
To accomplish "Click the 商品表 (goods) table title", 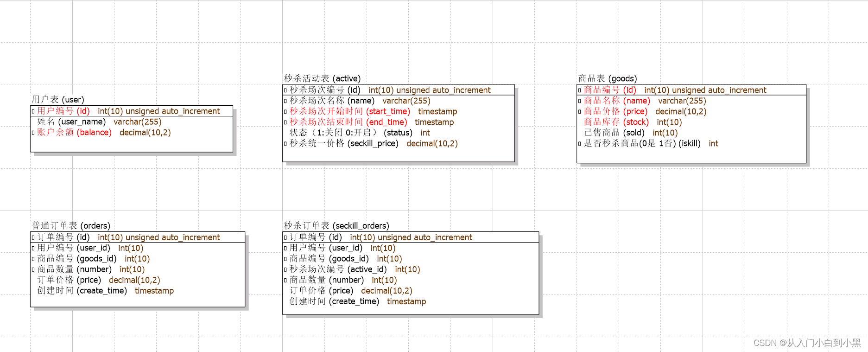I will coord(608,78).
